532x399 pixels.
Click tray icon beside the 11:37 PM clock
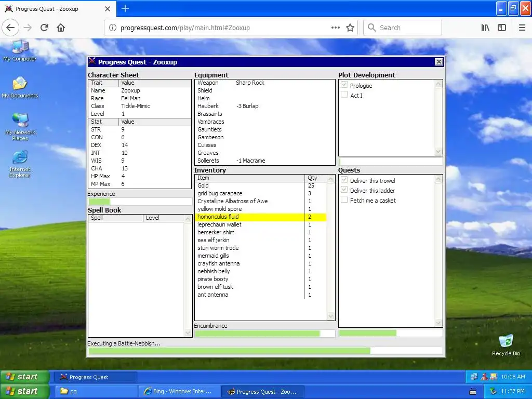coord(494,392)
